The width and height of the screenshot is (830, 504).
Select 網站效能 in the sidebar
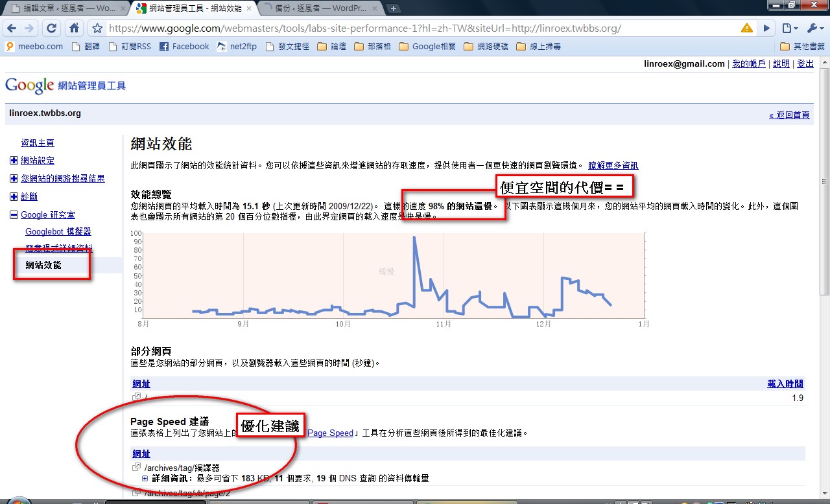[x=43, y=265]
